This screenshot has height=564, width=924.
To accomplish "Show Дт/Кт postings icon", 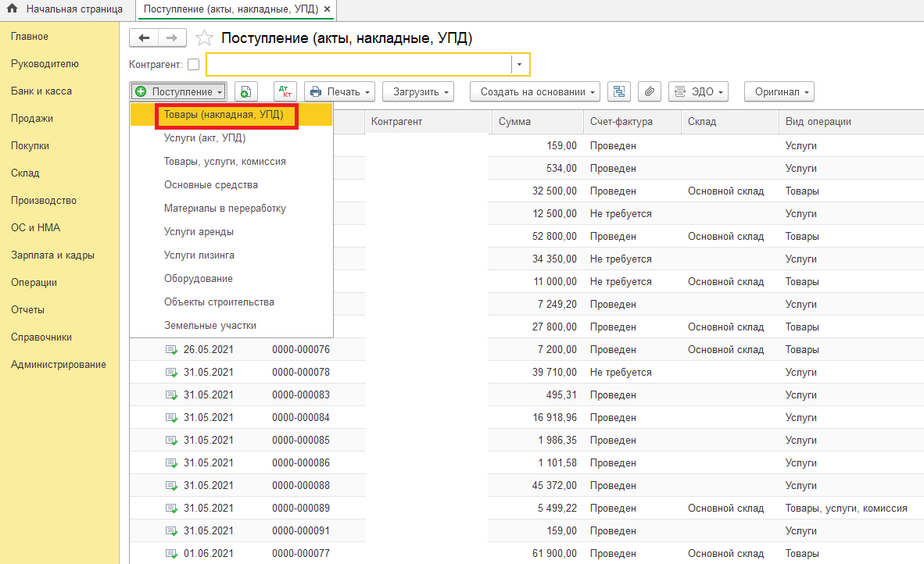I will click(285, 92).
